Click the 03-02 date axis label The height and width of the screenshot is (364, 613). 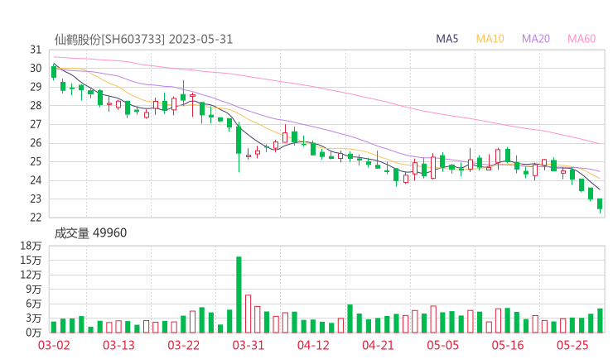coord(54,345)
